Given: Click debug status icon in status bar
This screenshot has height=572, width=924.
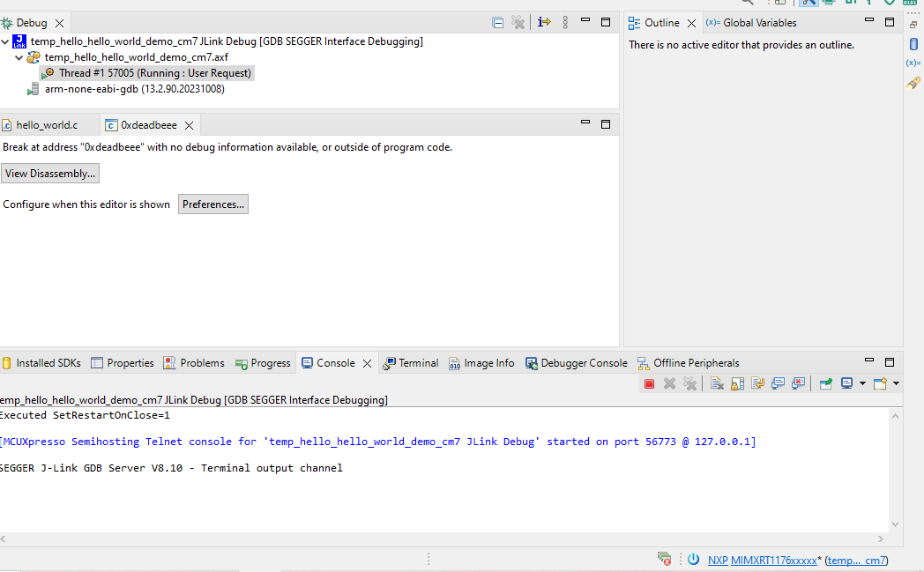Looking at the screenshot, I should pyautogui.click(x=664, y=559).
